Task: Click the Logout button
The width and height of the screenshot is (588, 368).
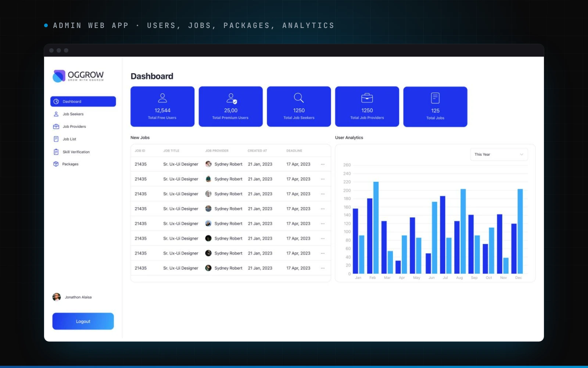Action: (83, 321)
